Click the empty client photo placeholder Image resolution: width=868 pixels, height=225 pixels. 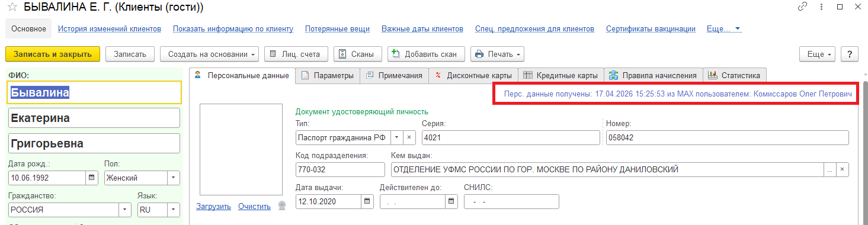coord(241,150)
